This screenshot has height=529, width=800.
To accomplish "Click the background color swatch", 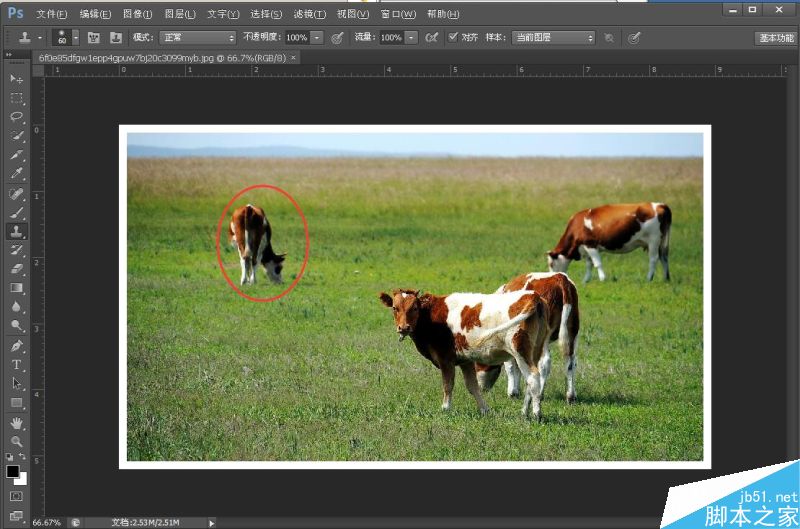I will (22, 480).
